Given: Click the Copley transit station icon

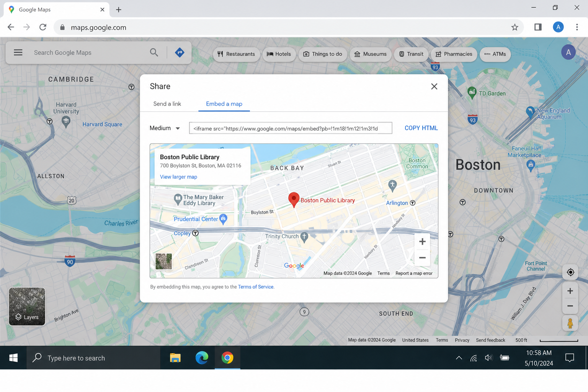Looking at the screenshot, I should click(195, 233).
